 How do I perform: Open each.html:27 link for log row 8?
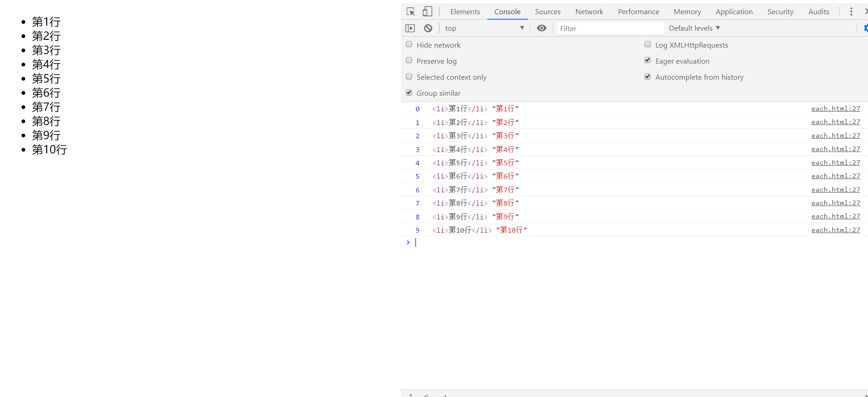coord(835,216)
